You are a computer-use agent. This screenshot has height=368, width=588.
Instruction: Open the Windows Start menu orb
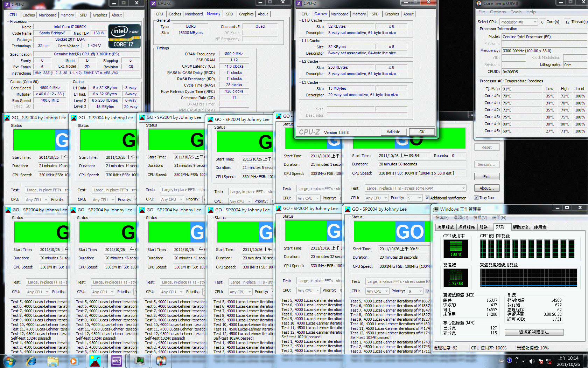tap(9, 361)
